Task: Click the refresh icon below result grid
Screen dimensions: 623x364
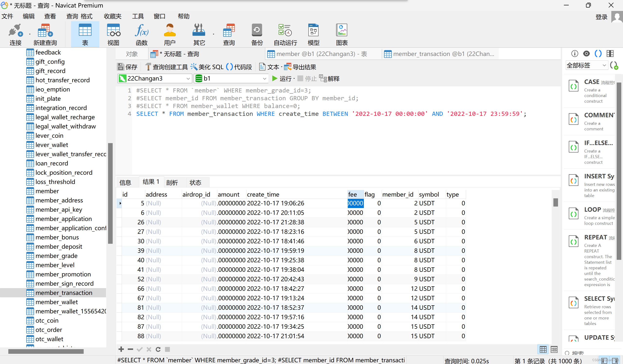Action: (x=158, y=349)
